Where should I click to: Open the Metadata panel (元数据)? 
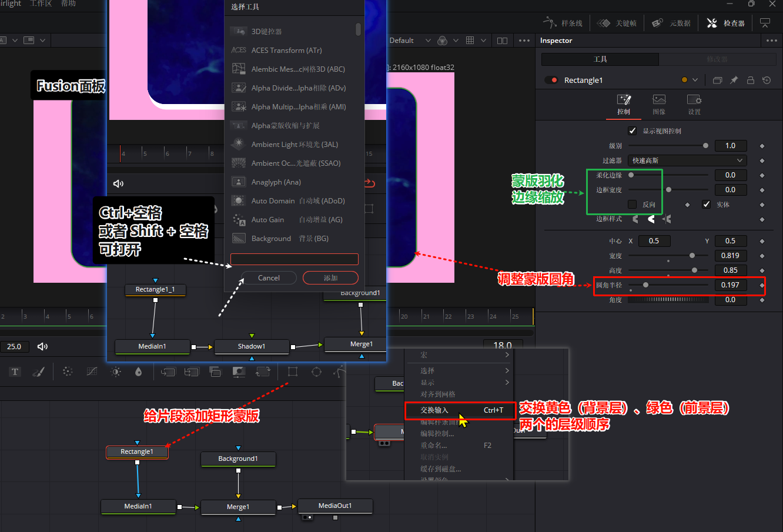(x=671, y=23)
